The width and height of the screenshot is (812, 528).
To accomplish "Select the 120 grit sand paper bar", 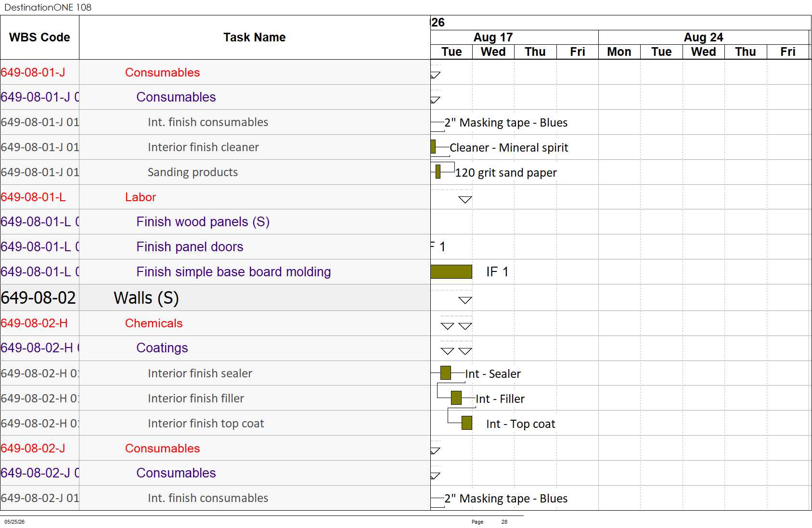I will [438, 172].
